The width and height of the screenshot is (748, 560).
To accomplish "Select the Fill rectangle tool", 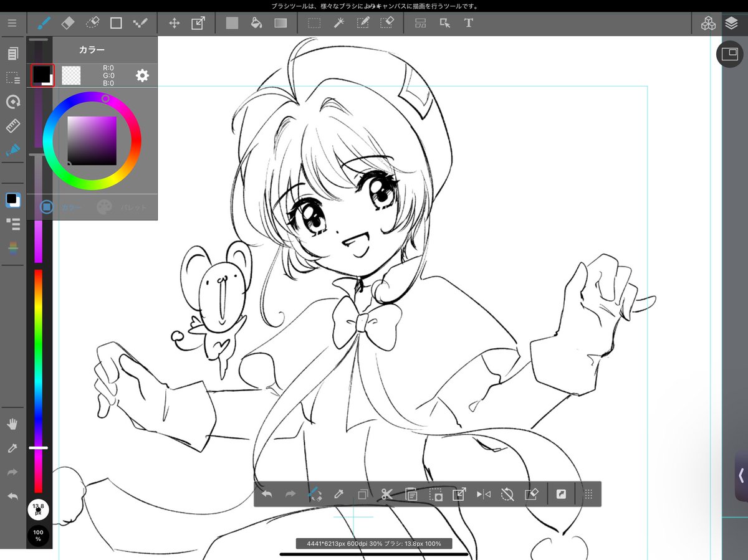I will [232, 23].
